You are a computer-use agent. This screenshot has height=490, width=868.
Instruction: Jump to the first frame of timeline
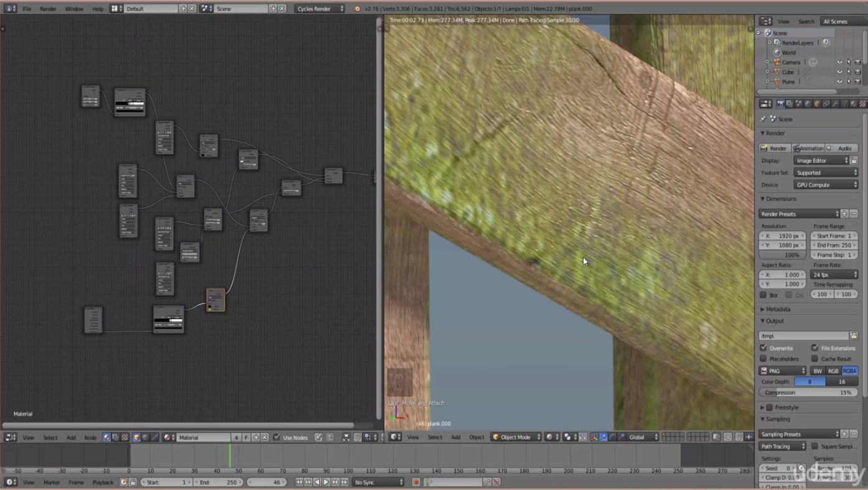click(299, 483)
